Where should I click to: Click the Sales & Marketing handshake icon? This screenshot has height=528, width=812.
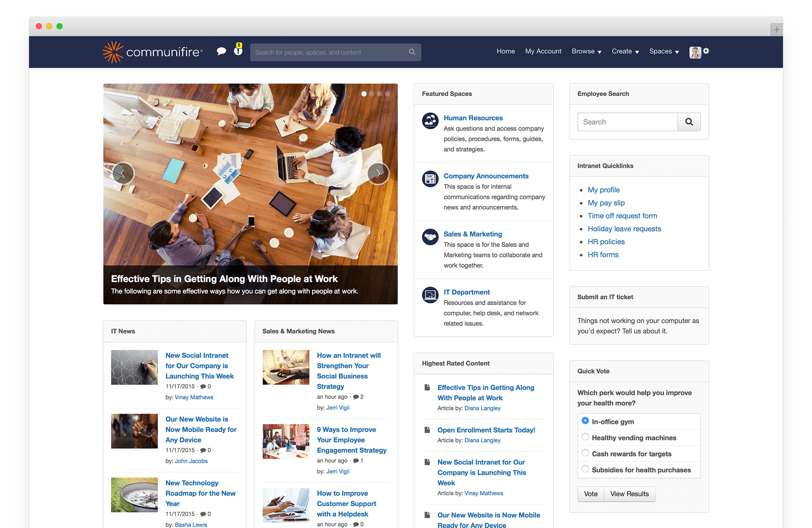click(430, 237)
